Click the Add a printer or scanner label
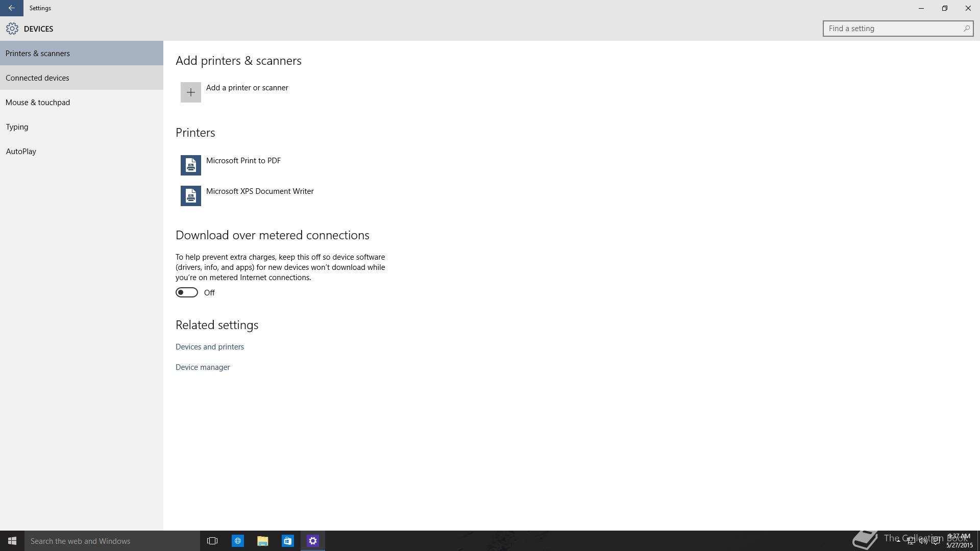 (x=247, y=88)
